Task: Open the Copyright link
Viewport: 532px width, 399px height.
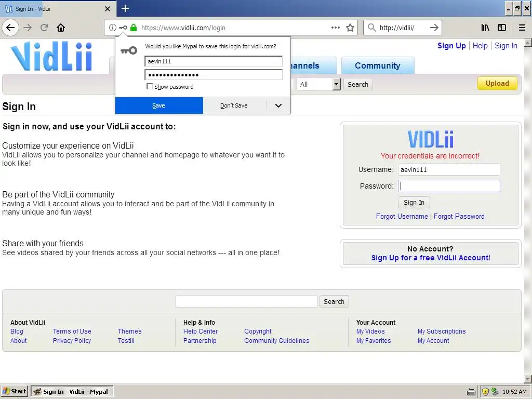Action: click(x=258, y=331)
